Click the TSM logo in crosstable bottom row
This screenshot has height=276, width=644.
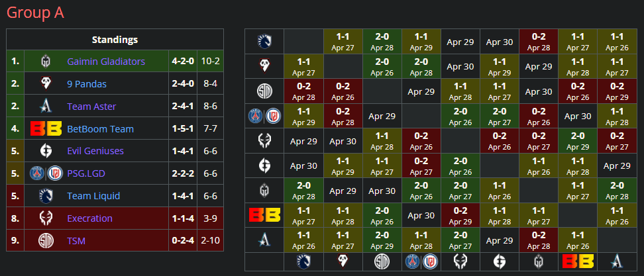coord(382,261)
